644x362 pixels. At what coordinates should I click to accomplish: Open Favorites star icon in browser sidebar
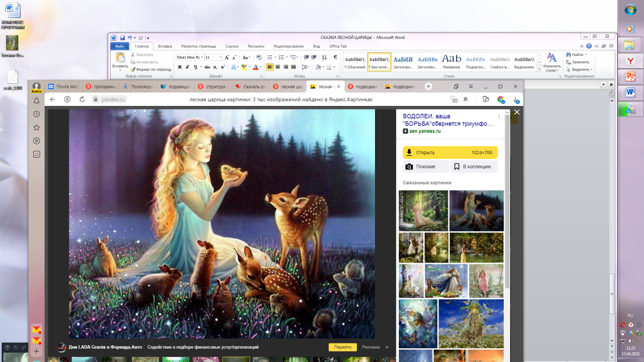(37, 127)
